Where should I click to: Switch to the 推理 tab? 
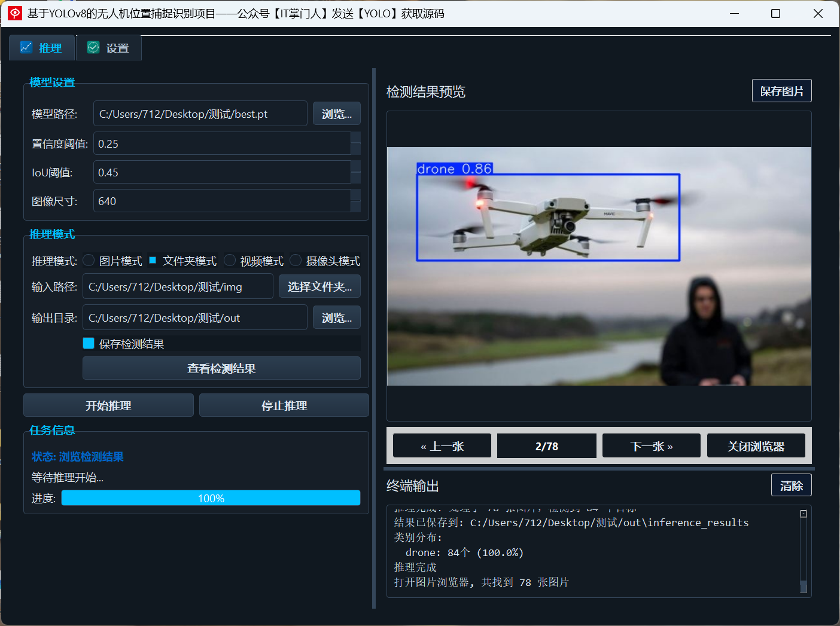pos(42,48)
